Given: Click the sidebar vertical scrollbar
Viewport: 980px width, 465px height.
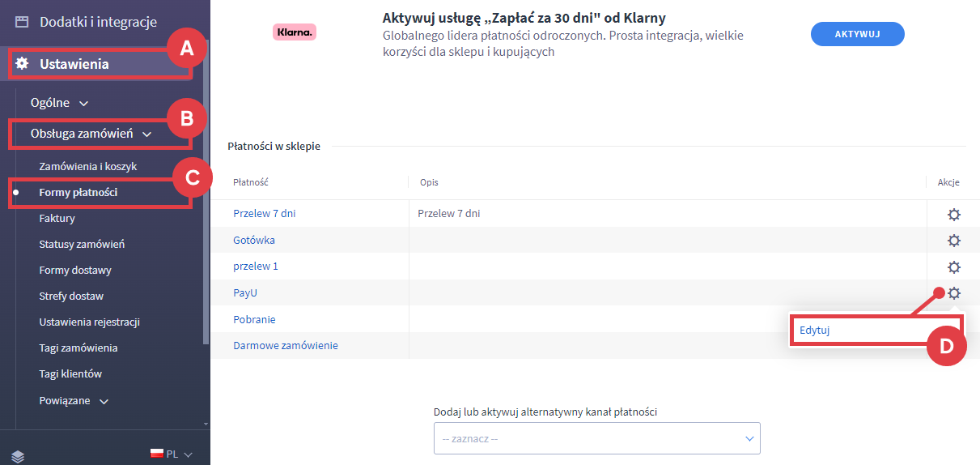Looking at the screenshot, I should tap(206, 203).
